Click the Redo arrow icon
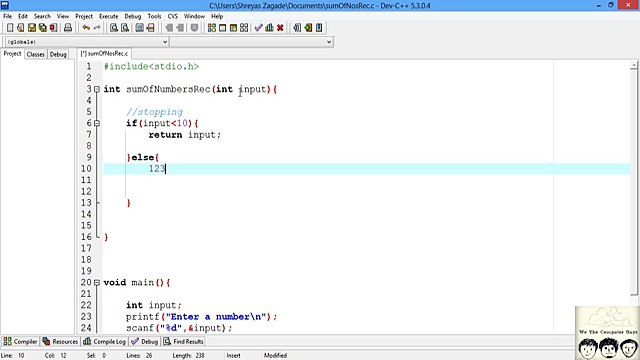This screenshot has height=360, width=640. point(97,28)
